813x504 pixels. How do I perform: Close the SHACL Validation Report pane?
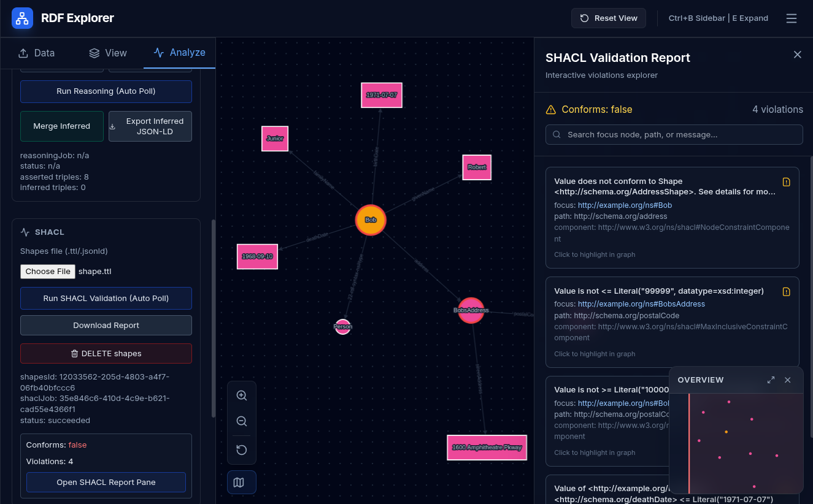coord(797,54)
